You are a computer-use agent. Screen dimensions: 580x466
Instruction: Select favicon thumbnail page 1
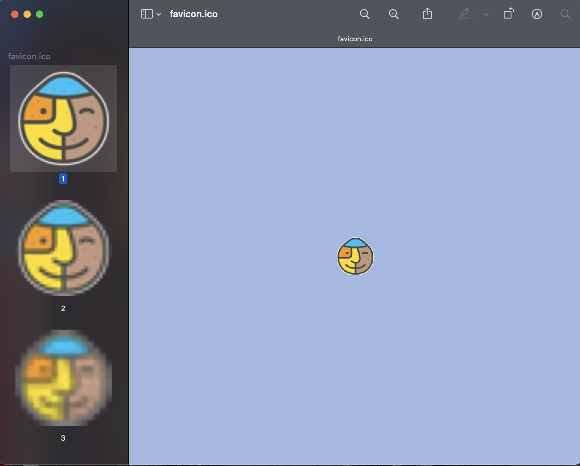point(64,118)
